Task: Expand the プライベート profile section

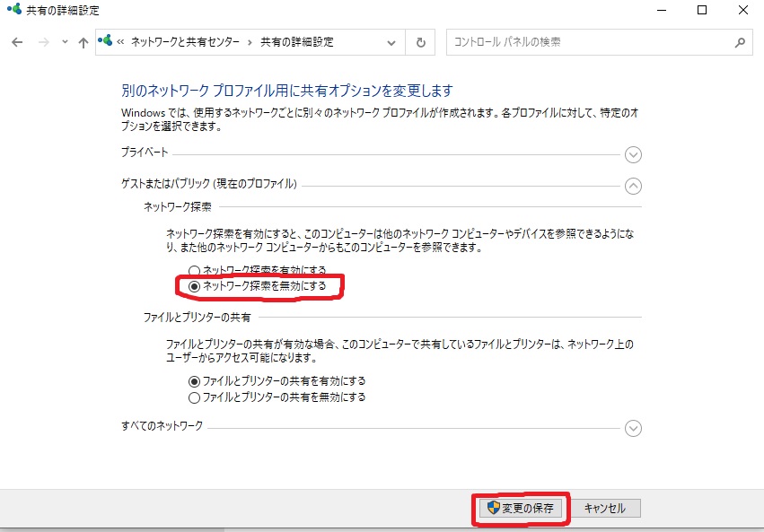Action: [x=633, y=154]
